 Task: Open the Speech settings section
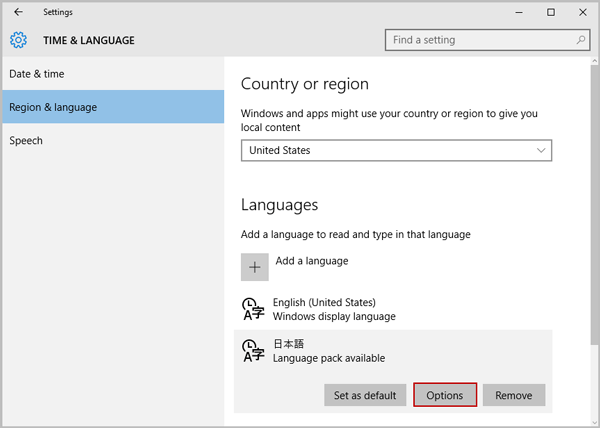coord(113,140)
